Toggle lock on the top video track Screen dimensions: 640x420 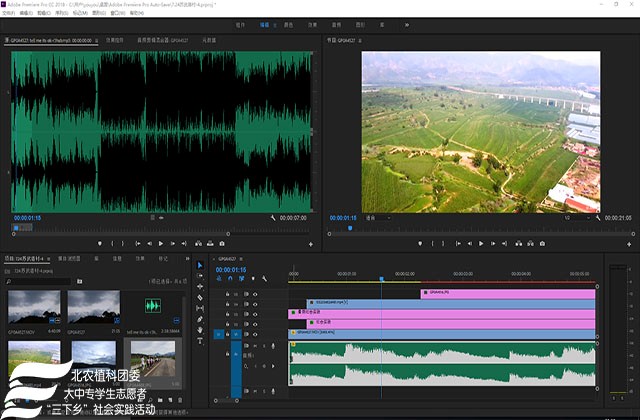pyautogui.click(x=229, y=294)
